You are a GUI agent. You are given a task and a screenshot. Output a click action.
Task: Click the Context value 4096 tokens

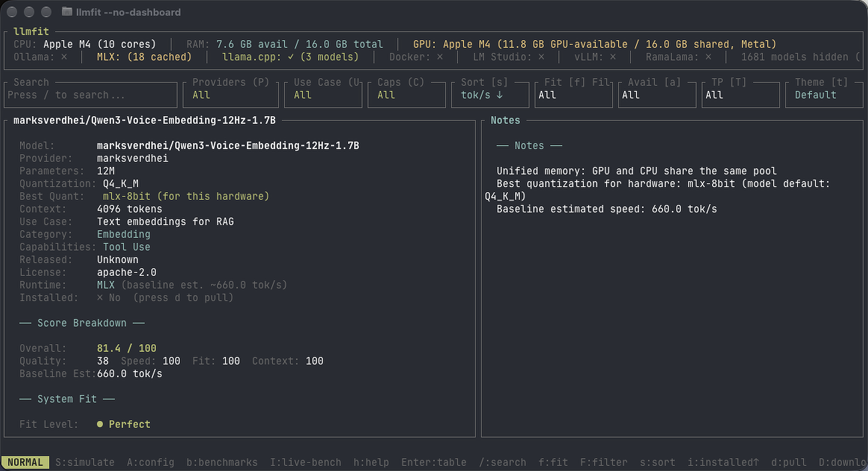129,209
